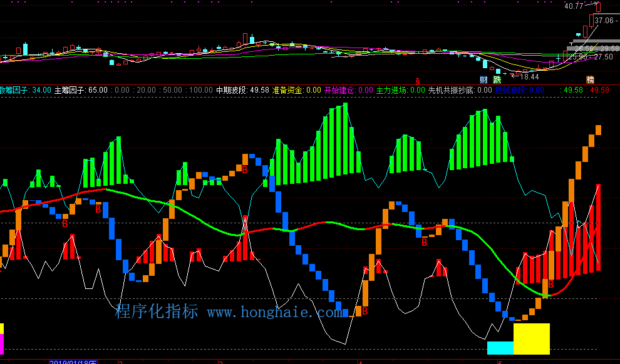620x364 pixels.
Task: Click the blue 财 finance marker icon
Action: pos(483,79)
